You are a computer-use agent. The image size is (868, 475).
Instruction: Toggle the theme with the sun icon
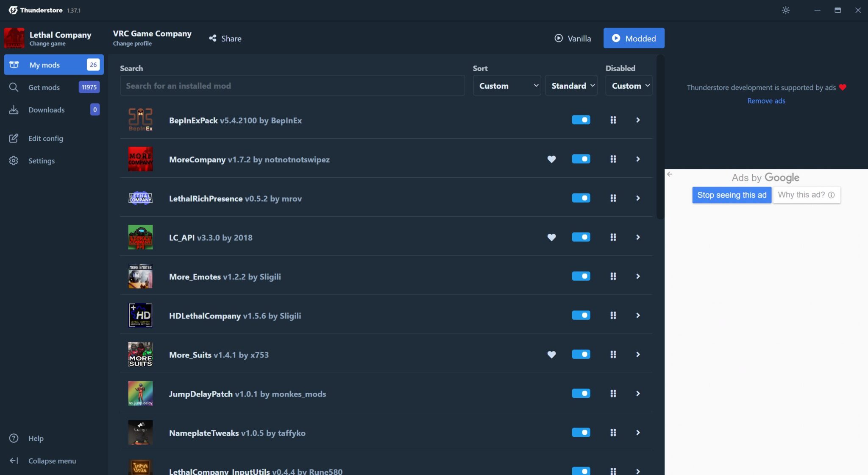pyautogui.click(x=786, y=10)
